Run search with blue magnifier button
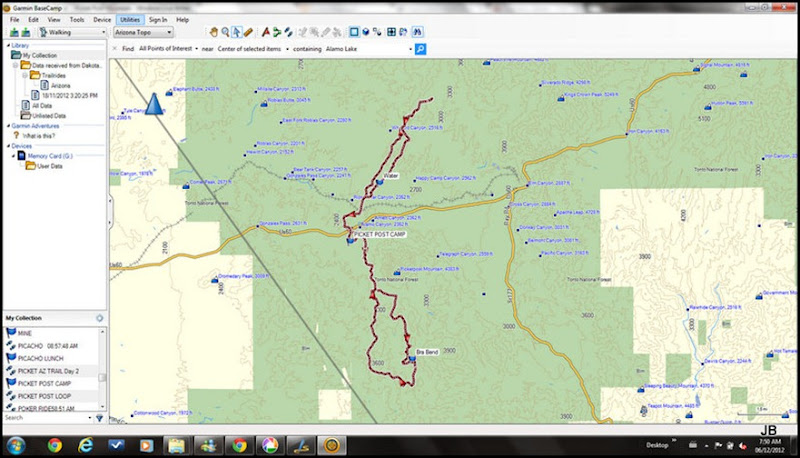The height and width of the screenshot is (458, 800). tap(420, 49)
